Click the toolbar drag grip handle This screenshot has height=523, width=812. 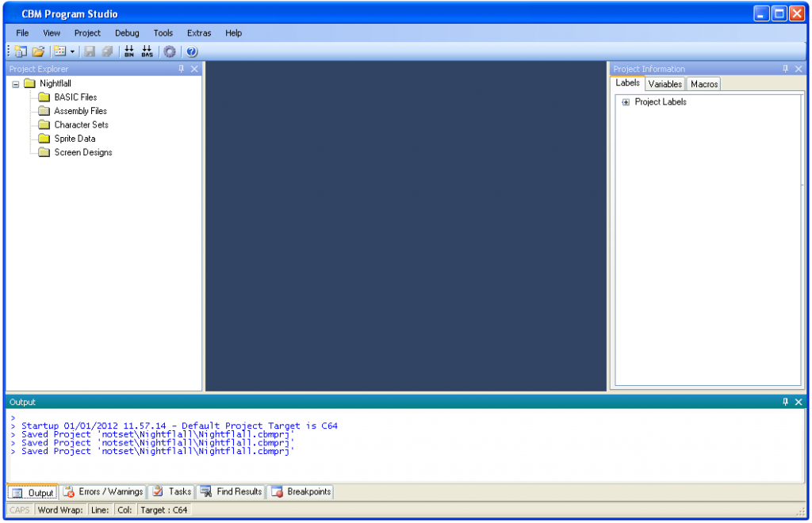9,52
